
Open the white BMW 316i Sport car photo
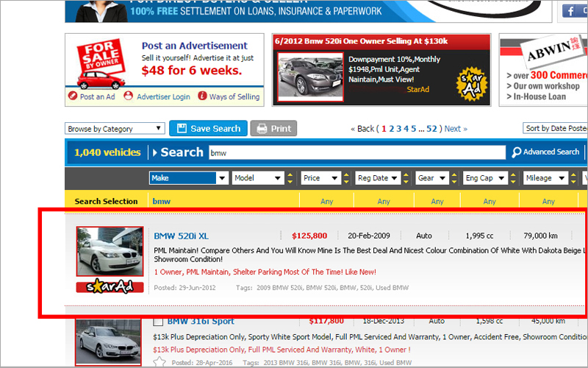[108, 342]
